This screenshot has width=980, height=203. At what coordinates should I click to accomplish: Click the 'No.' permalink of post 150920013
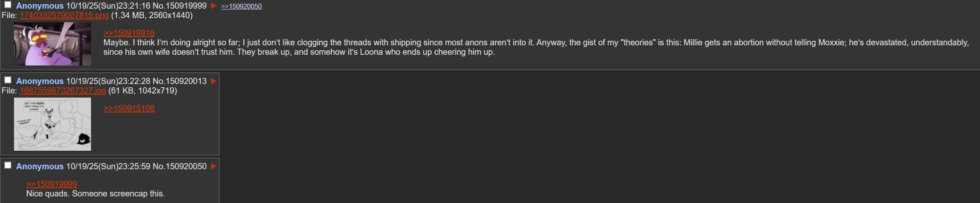tap(159, 81)
